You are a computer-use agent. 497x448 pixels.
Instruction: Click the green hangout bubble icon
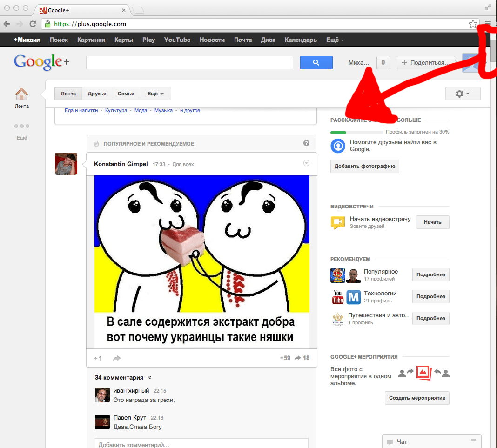337,222
